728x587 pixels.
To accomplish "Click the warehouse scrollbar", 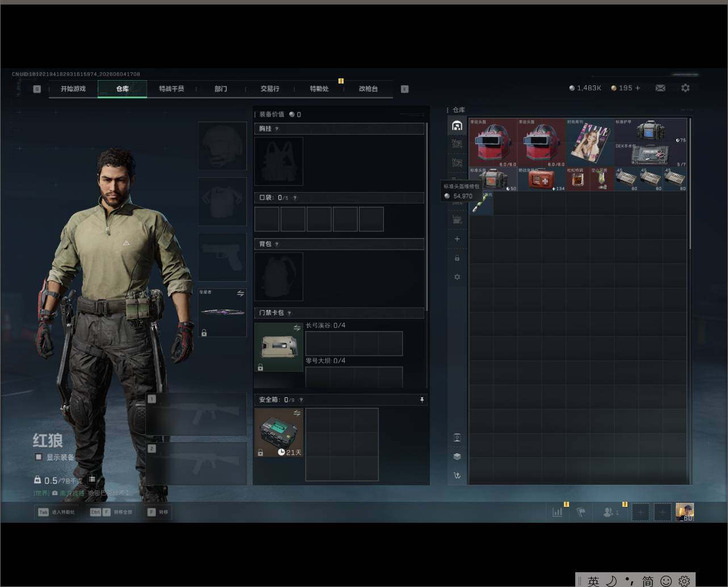I will (x=690, y=183).
